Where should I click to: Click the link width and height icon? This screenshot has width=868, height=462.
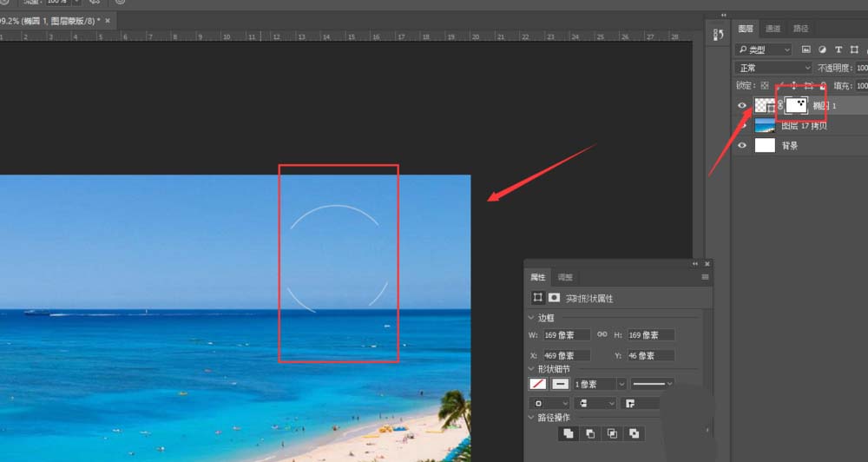coord(602,334)
